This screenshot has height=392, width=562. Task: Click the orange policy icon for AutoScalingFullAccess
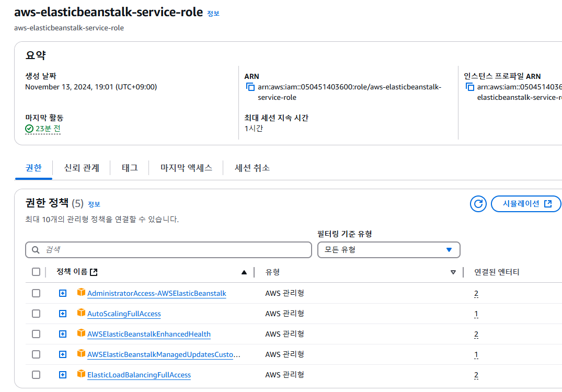pos(81,313)
